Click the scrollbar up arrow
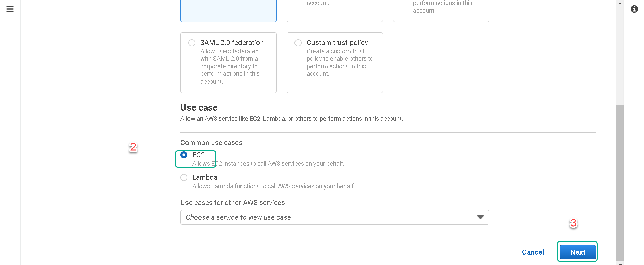The image size is (644, 265). click(620, 3)
